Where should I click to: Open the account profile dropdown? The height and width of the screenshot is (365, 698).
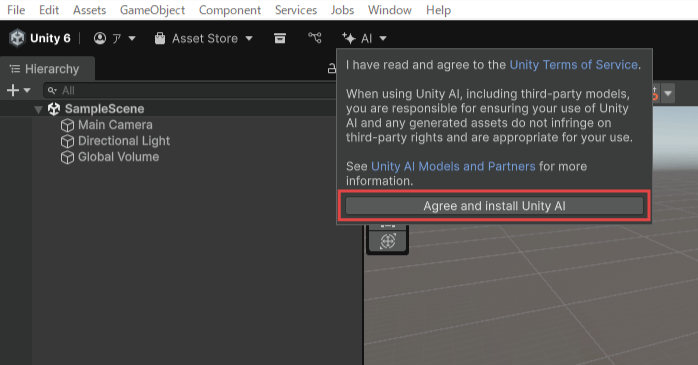click(114, 38)
